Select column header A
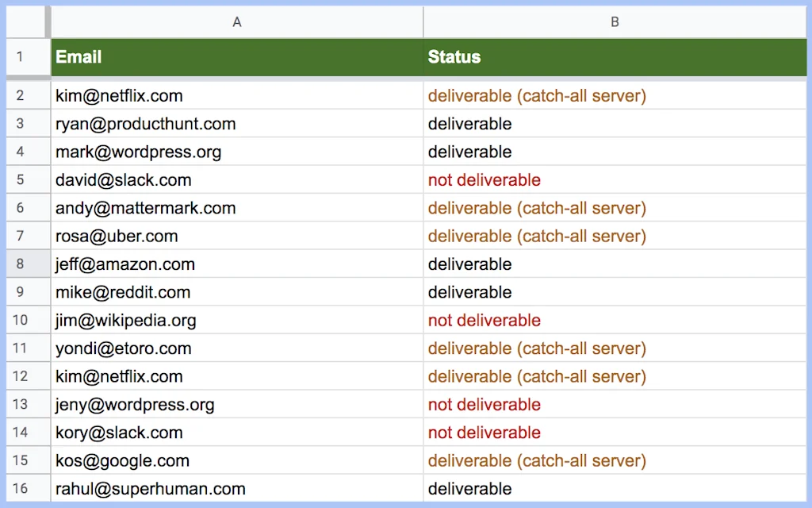This screenshot has height=508, width=812. (236, 21)
